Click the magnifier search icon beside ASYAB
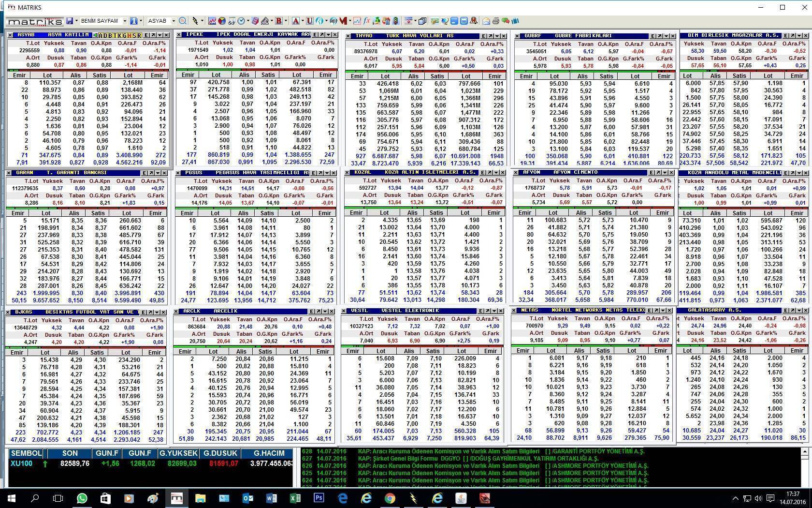The width and height of the screenshot is (812, 508). [183, 21]
